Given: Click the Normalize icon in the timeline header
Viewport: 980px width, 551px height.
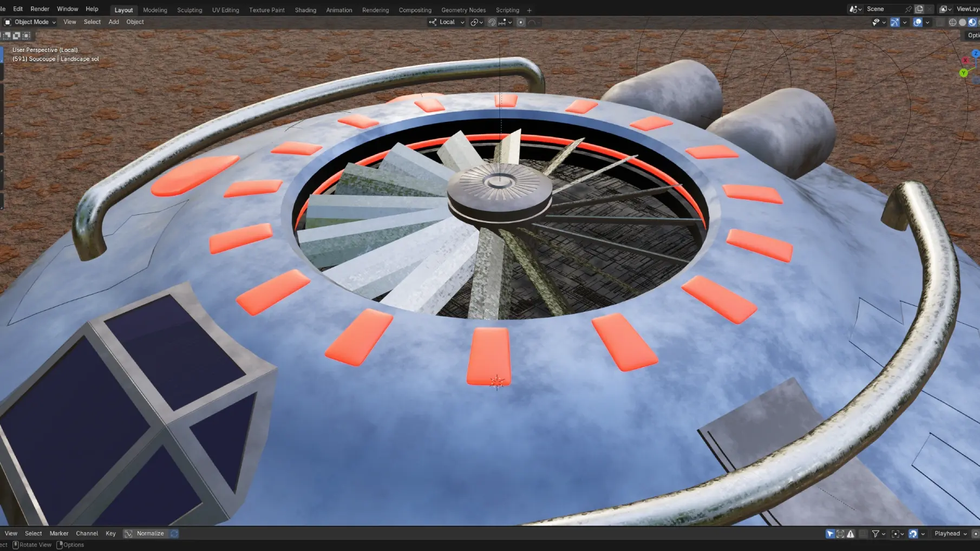Looking at the screenshot, I should pos(128,534).
